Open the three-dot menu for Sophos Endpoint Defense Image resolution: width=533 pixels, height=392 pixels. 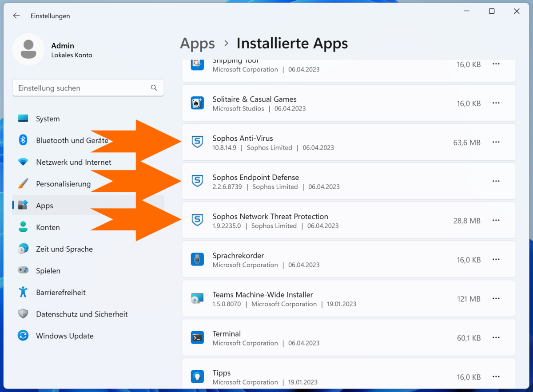[x=496, y=181]
